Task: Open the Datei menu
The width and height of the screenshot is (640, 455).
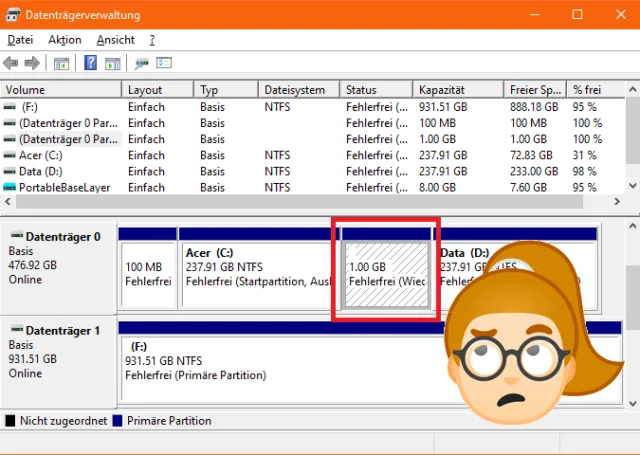Action: (x=20, y=40)
